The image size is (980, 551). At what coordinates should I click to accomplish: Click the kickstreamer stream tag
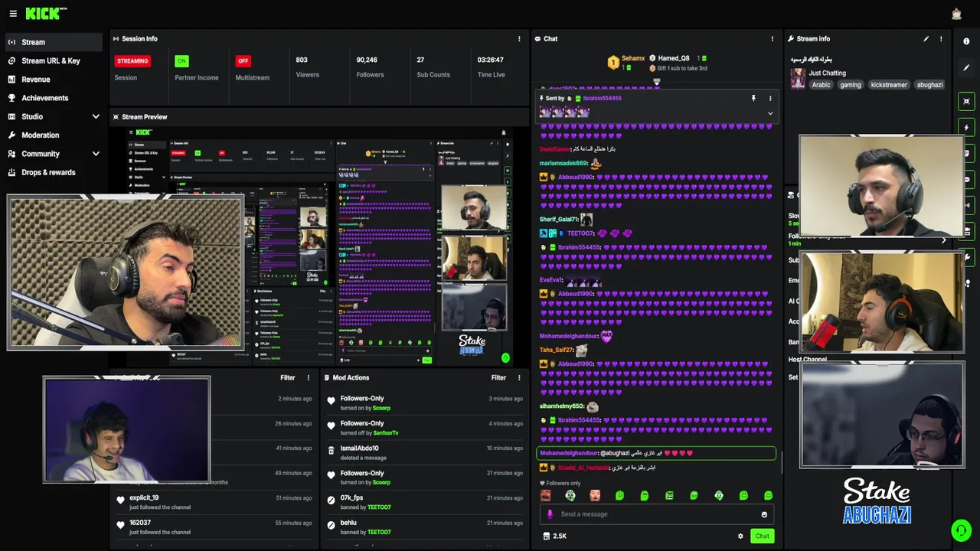point(889,85)
